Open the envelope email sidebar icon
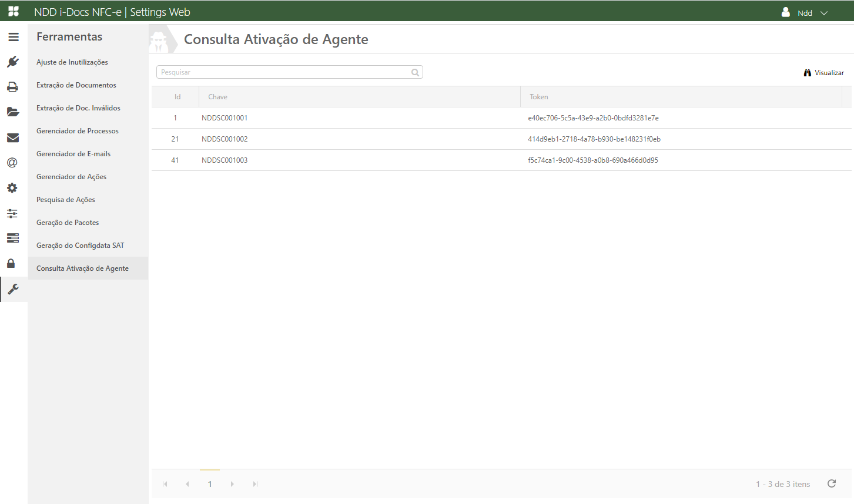 (x=13, y=137)
